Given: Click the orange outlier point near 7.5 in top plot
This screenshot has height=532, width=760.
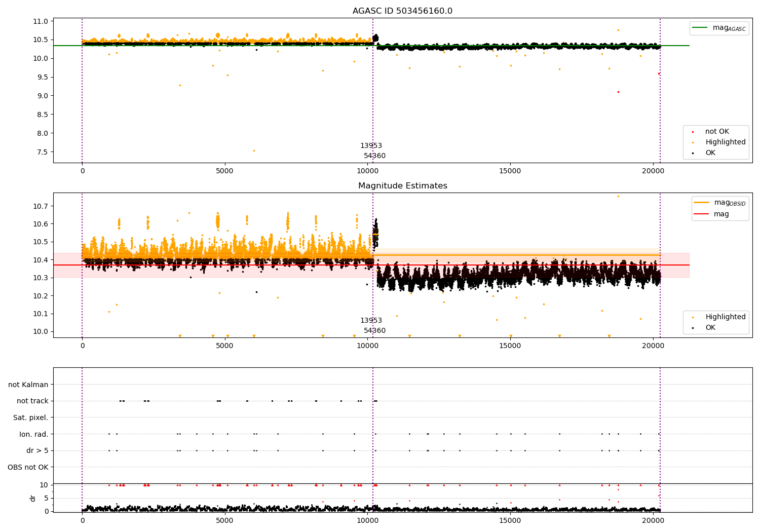Looking at the screenshot, I should 254,150.
